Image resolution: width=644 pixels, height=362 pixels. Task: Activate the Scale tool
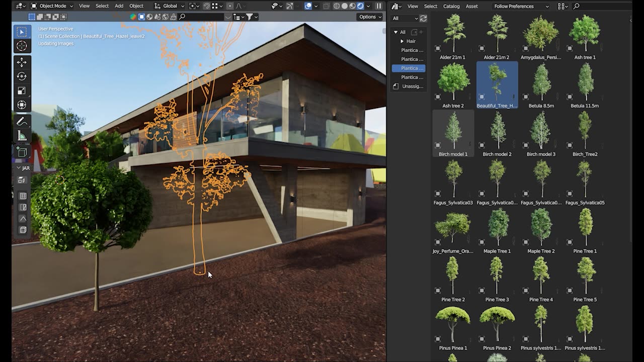(x=22, y=91)
